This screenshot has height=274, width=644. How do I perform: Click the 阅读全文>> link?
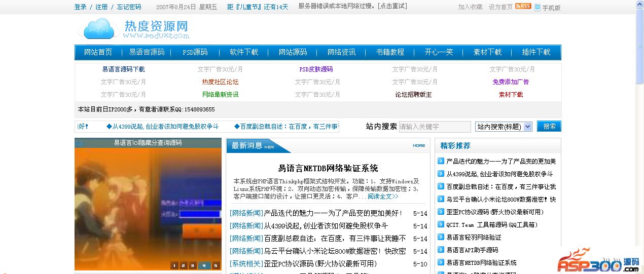(383, 196)
